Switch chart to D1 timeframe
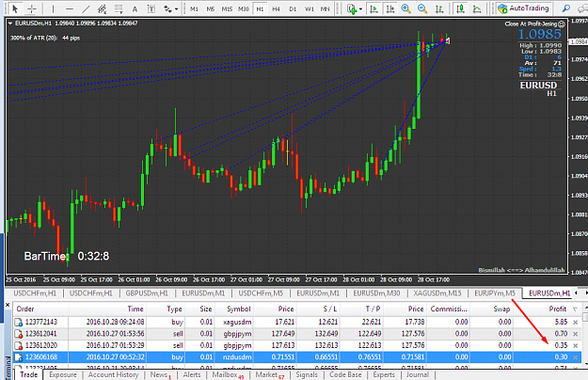The image size is (588, 380). pos(293,8)
